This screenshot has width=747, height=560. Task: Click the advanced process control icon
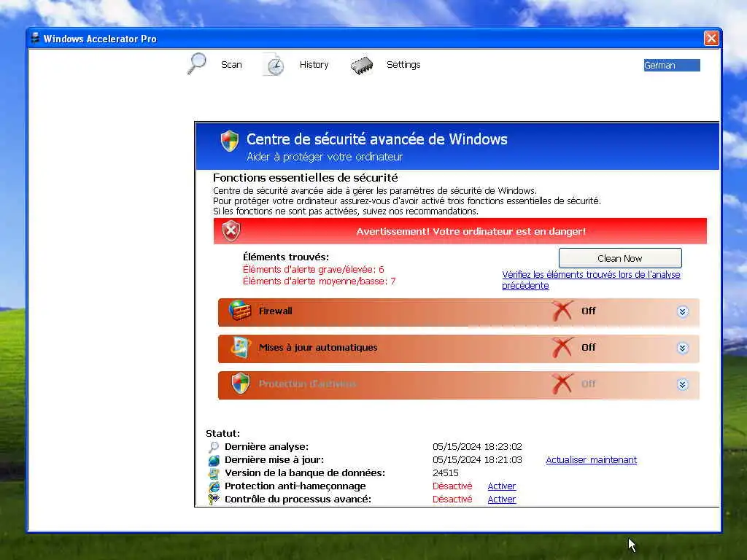(x=214, y=499)
